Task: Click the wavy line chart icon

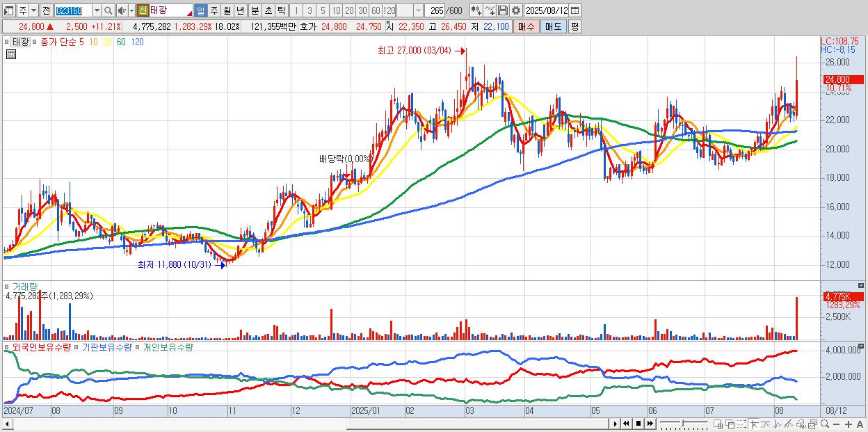Action: [766, 424]
